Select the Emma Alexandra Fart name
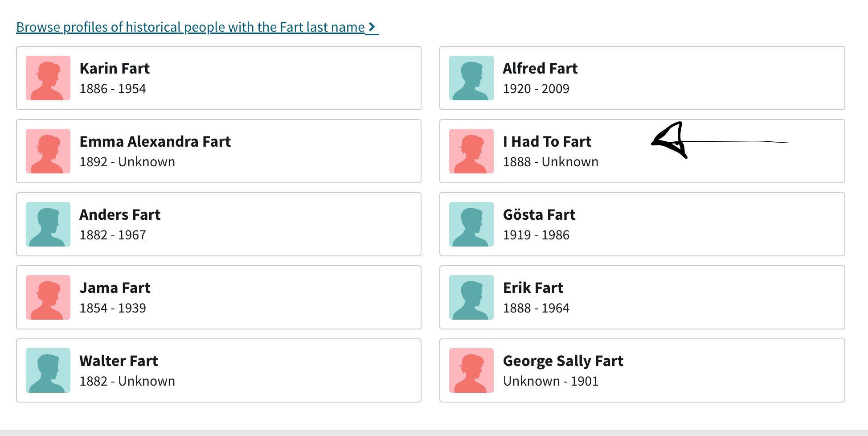The image size is (868, 436). click(x=155, y=142)
